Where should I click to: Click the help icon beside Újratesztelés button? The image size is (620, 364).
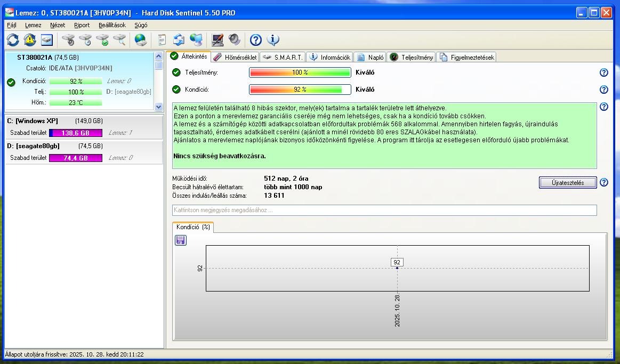coord(604,183)
